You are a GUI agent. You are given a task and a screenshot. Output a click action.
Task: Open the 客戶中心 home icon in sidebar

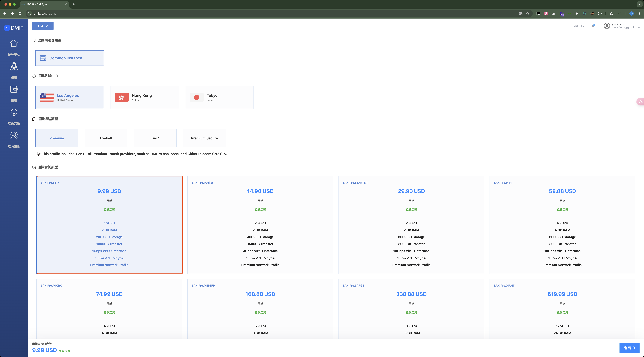14,43
